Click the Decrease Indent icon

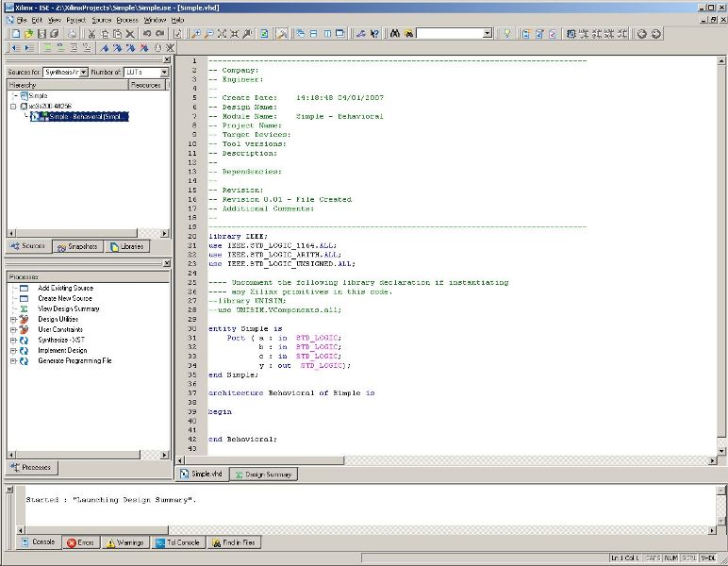pos(16,47)
